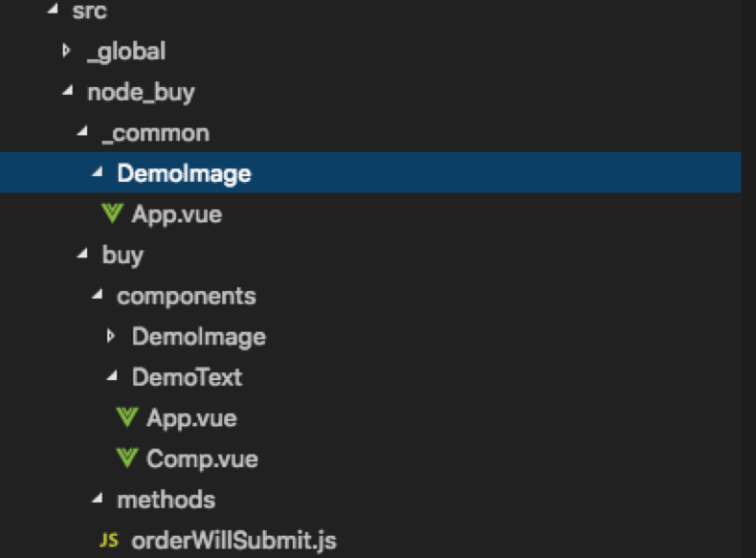Click Vue icon of App.vue inside DemoText
756x558 pixels.
tap(127, 417)
